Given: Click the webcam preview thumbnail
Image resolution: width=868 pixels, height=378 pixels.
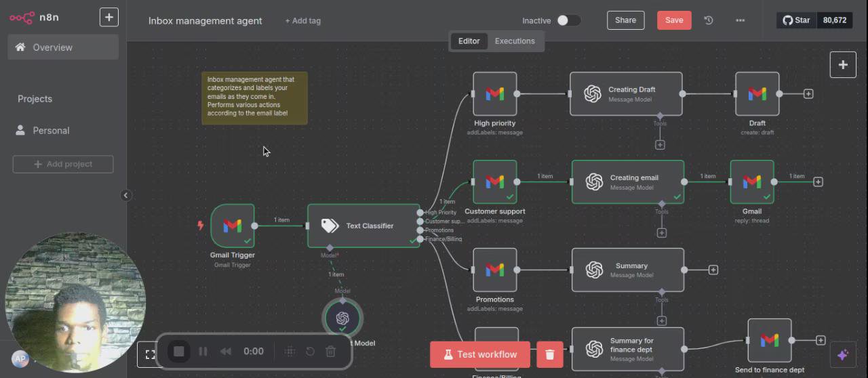Looking at the screenshot, I should tap(75, 303).
